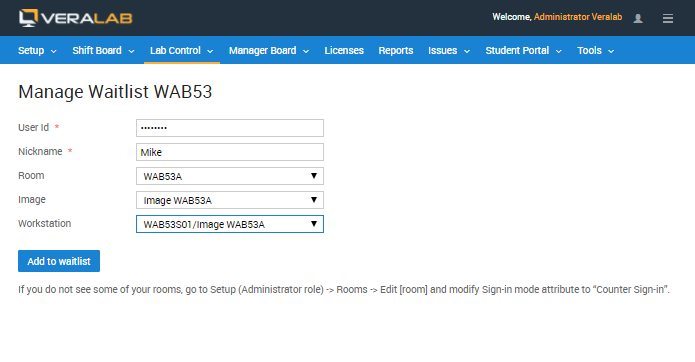
Task: Open the Lab Control menu
Action: click(x=182, y=51)
